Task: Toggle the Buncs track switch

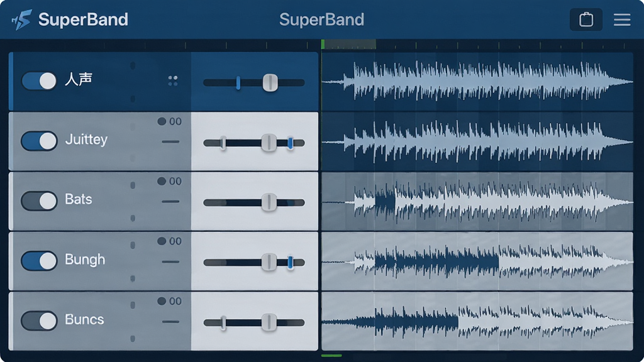Action: pos(39,321)
